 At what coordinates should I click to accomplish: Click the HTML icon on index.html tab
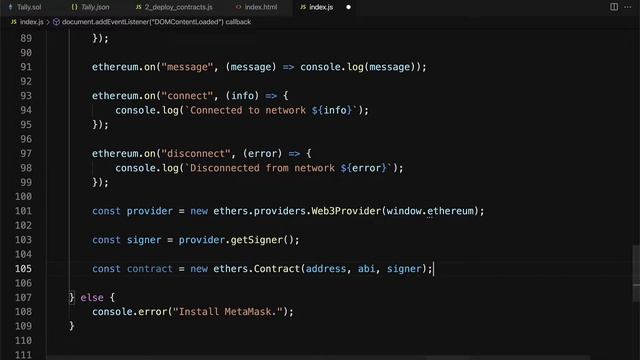coord(238,7)
